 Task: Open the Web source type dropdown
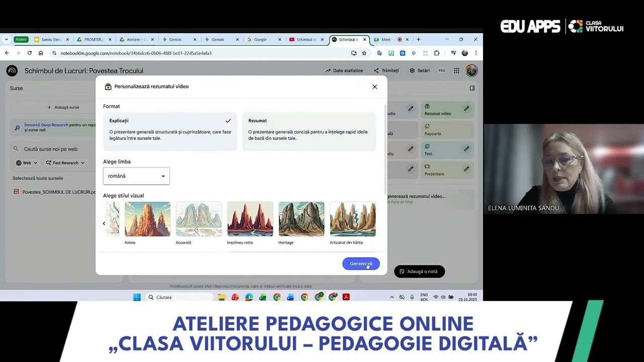(x=27, y=163)
